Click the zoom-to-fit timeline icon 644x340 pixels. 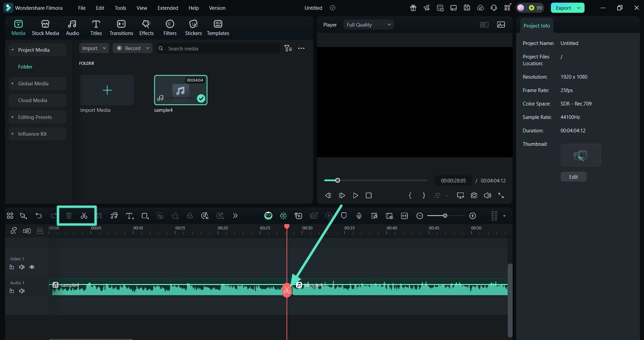[x=404, y=216]
